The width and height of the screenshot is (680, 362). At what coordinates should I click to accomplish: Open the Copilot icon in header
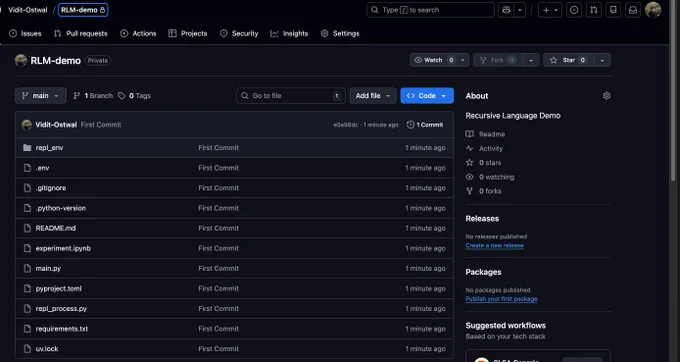click(x=506, y=10)
